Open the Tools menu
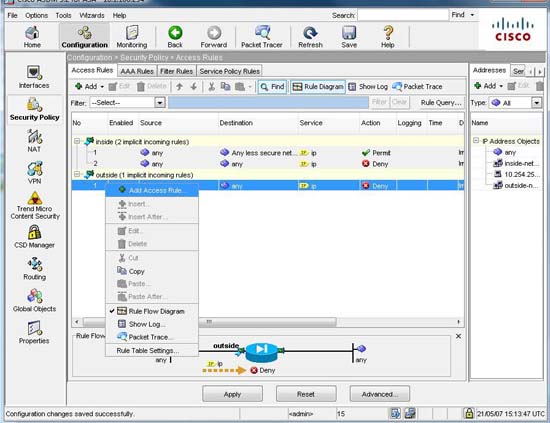 (x=63, y=15)
